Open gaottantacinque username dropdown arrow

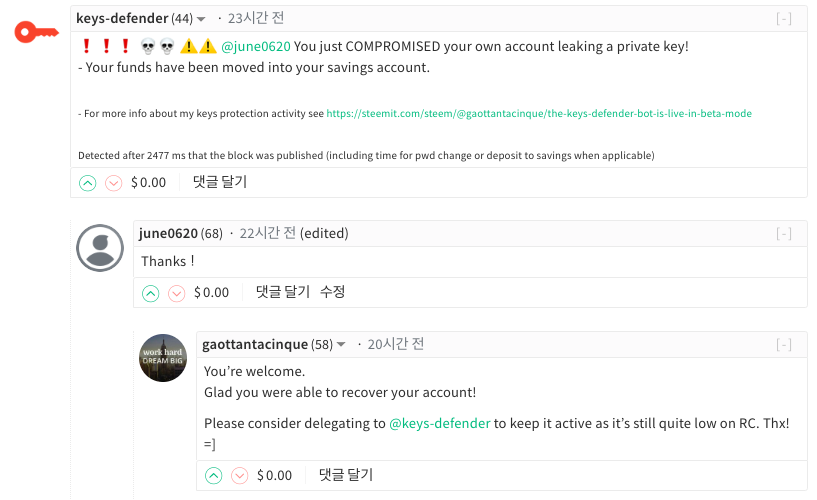tap(341, 345)
